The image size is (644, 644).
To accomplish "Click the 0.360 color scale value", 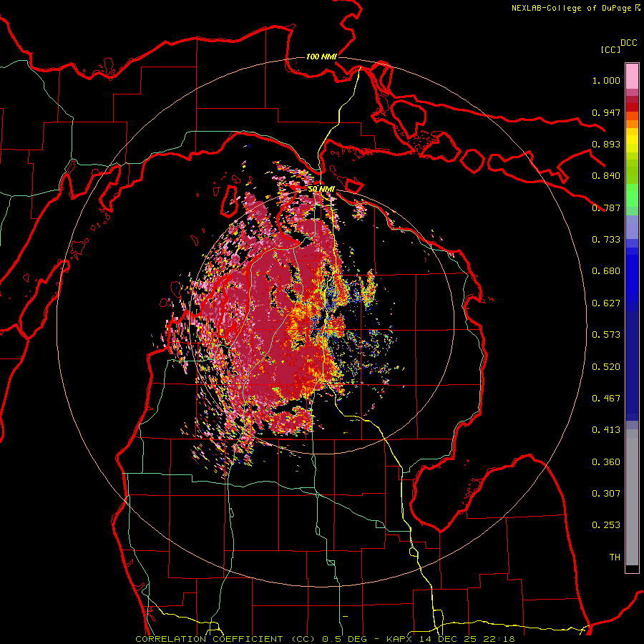I will [606, 462].
